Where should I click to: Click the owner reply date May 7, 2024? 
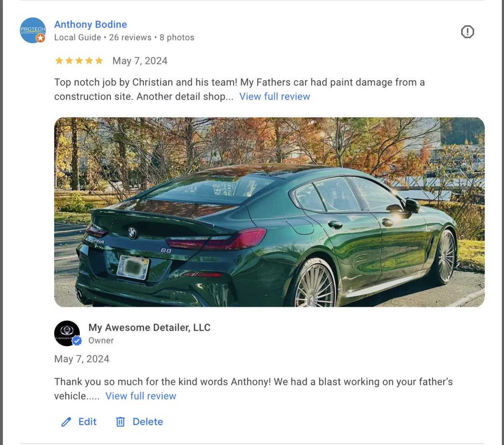tap(82, 359)
